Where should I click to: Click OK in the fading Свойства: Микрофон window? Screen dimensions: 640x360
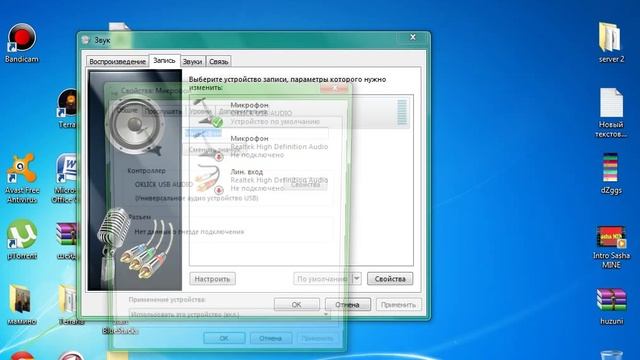tap(224, 338)
